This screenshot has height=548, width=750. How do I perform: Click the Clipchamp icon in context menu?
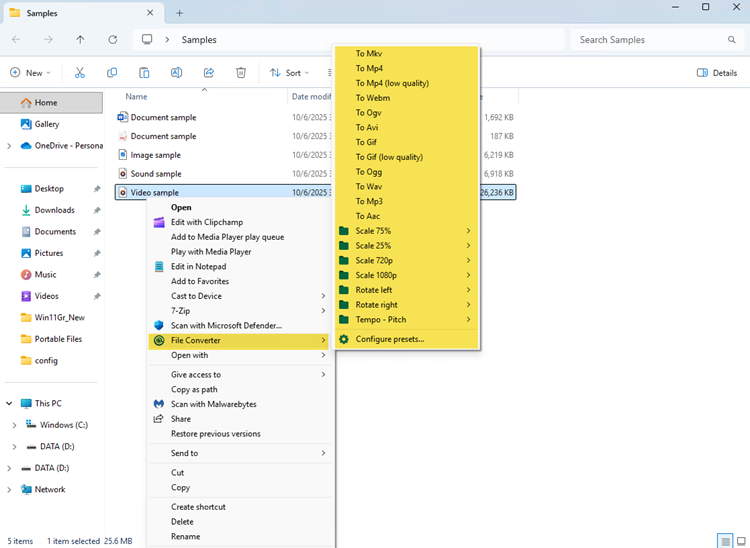[x=158, y=222]
